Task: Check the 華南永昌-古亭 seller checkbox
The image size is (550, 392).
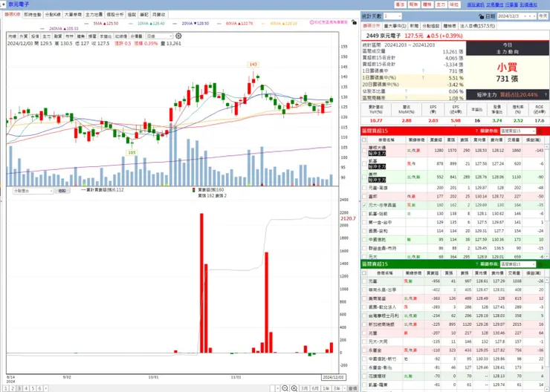Action: 364,290
